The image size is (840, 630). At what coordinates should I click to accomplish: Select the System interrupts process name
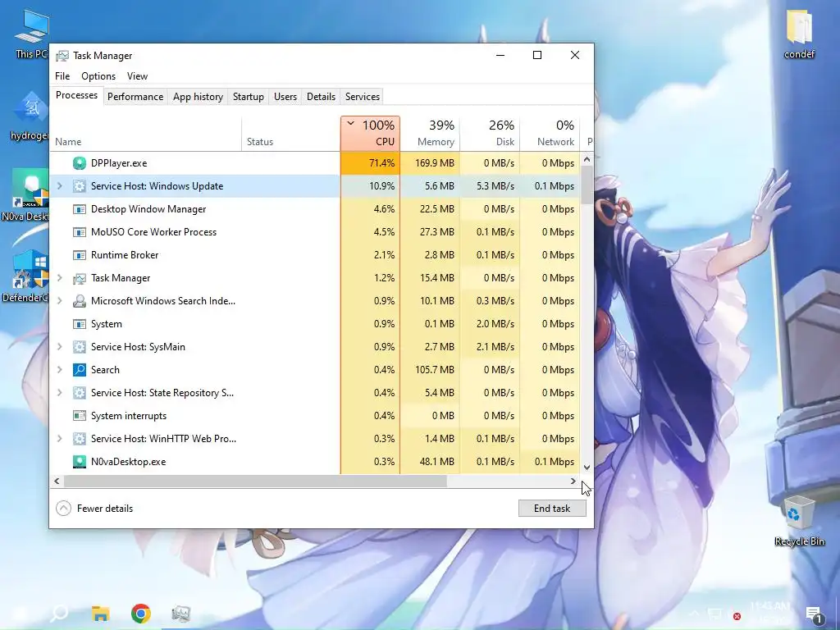coord(129,416)
